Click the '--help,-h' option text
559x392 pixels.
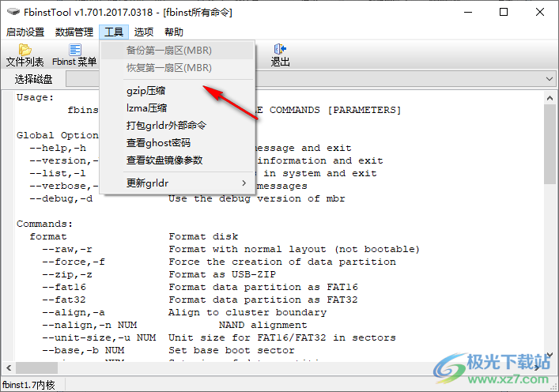pyautogui.click(x=58, y=148)
